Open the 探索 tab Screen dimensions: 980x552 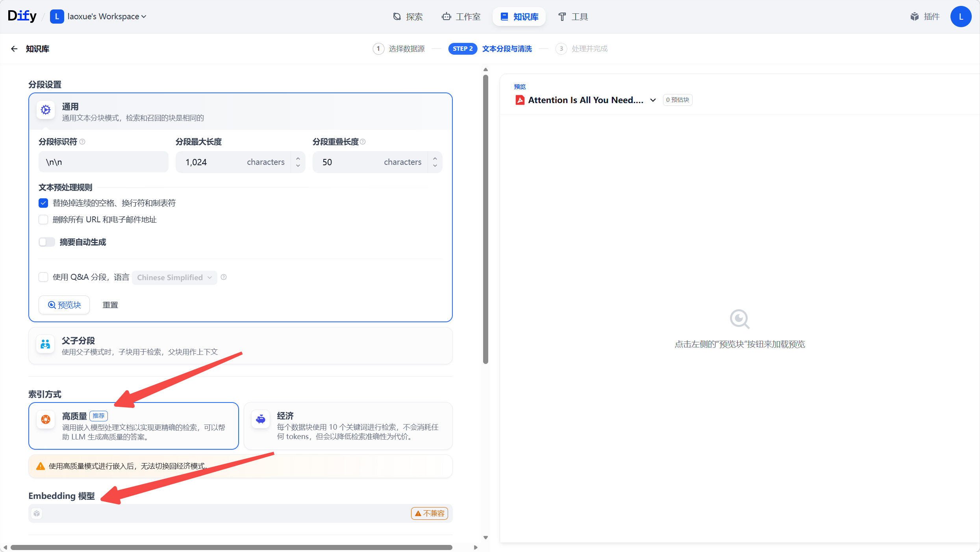pos(408,17)
